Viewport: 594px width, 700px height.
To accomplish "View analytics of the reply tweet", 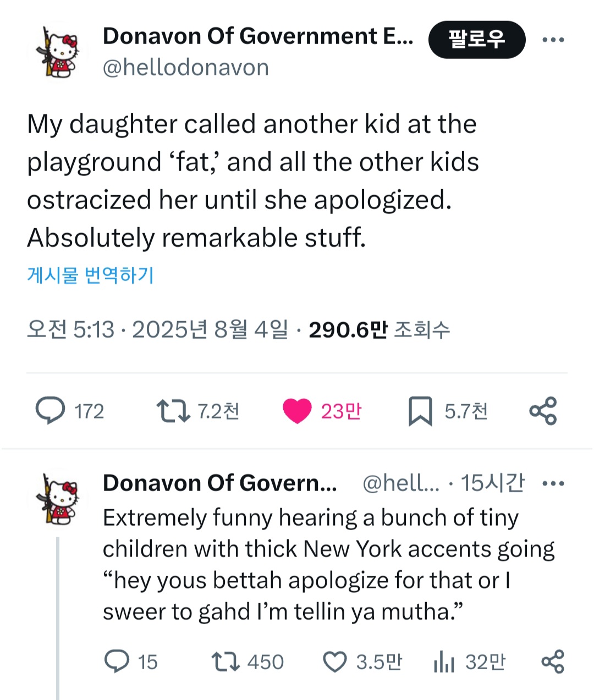I will click(x=444, y=662).
